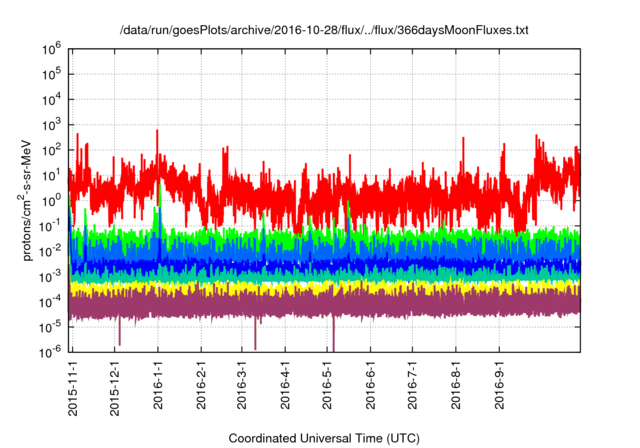The image size is (640, 448).
Task: Click the 2016-6-1 date tick label
Action: point(370,386)
